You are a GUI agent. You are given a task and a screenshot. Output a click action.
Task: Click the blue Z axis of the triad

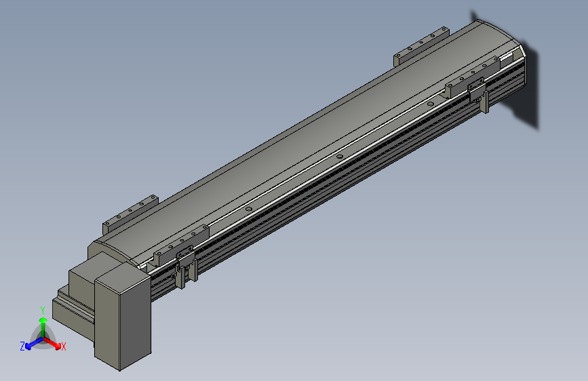35,344
